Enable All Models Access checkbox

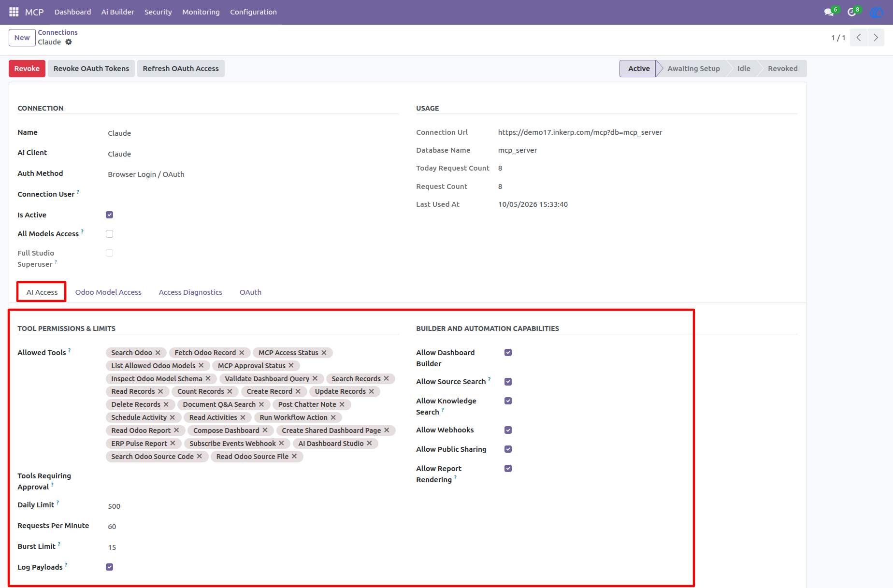click(110, 234)
